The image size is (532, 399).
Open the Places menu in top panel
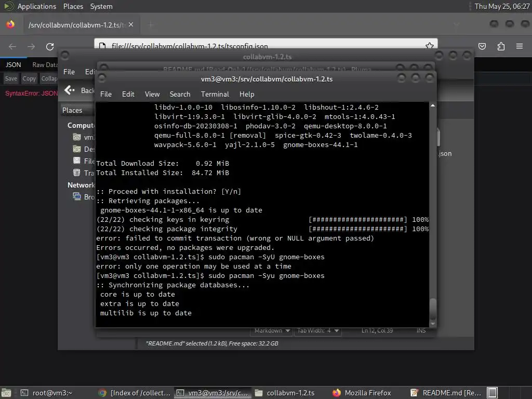click(x=73, y=6)
